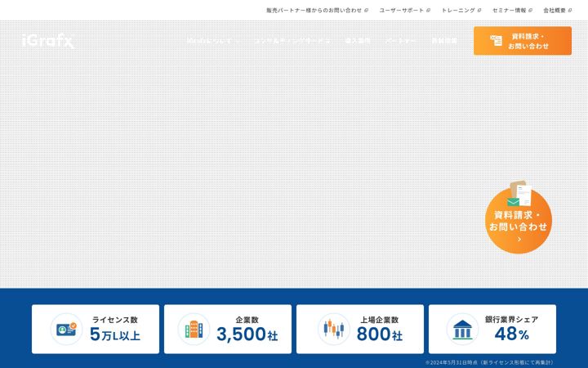The width and height of the screenshot is (588, 368).
Task: Click the bank icon for 銀行業界シェア
Action: [x=462, y=330]
